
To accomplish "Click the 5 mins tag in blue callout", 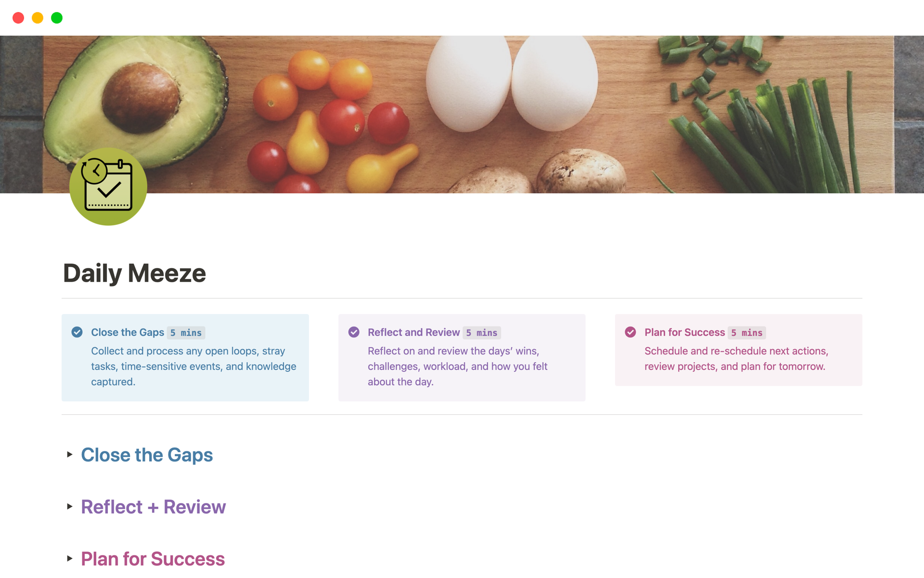I will pos(186,333).
